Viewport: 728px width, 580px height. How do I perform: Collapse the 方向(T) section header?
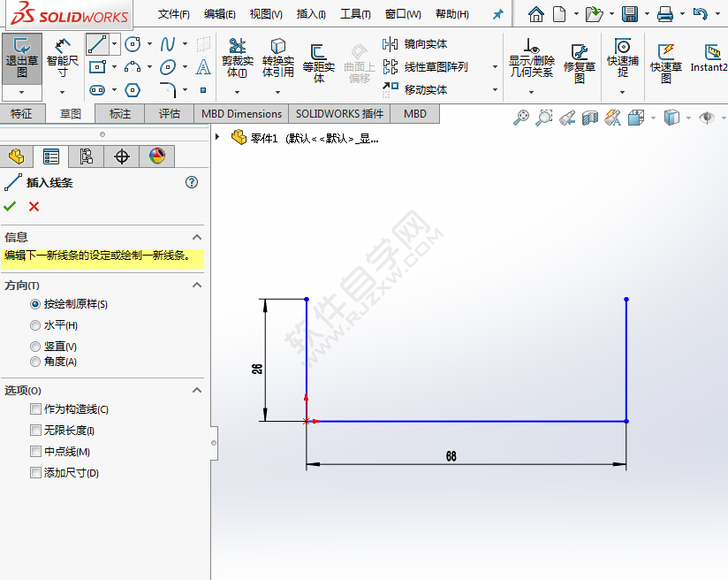tap(195, 284)
